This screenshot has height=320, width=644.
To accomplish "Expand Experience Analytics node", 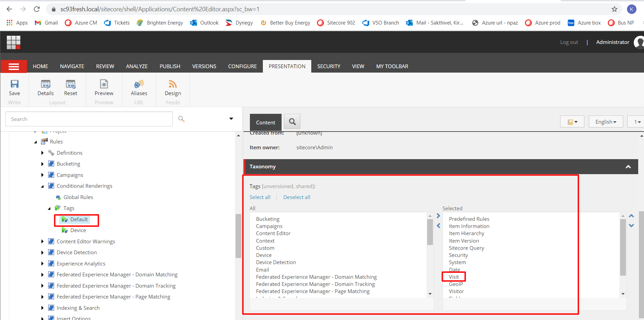I will click(x=42, y=263).
